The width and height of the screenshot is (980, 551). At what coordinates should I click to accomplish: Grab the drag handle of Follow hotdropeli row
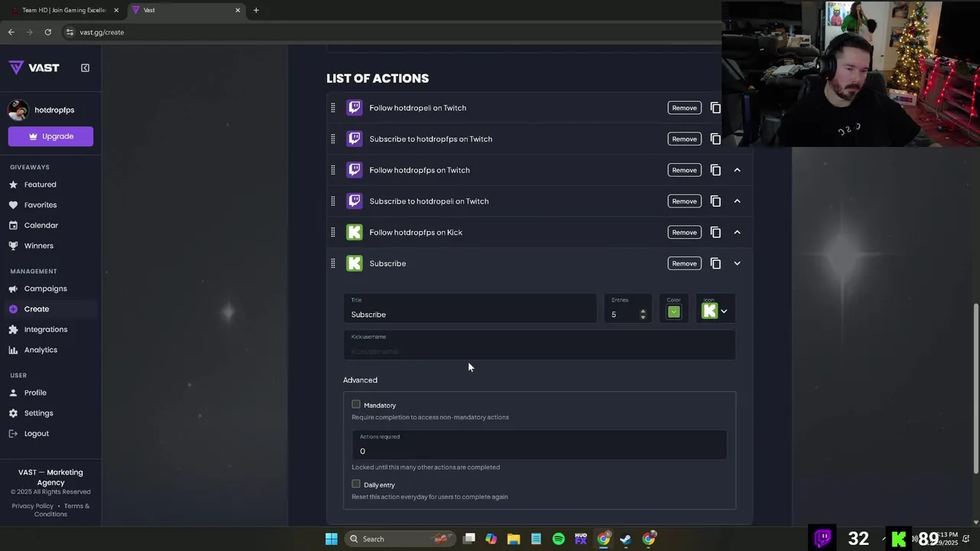[x=333, y=108]
